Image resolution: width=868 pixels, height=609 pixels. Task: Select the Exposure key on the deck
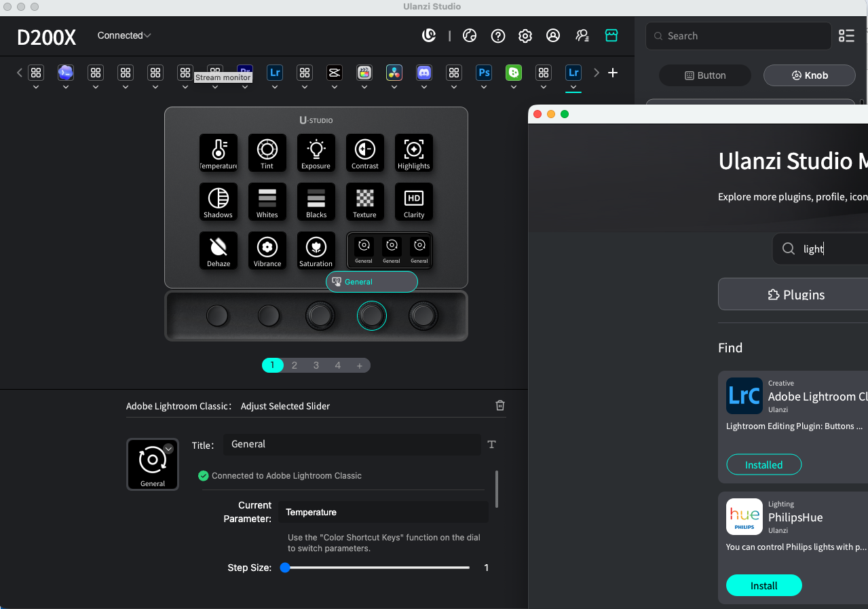pos(316,153)
